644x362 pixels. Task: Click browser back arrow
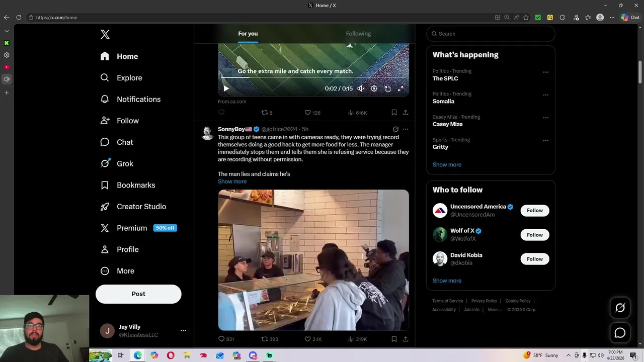tap(7, 18)
